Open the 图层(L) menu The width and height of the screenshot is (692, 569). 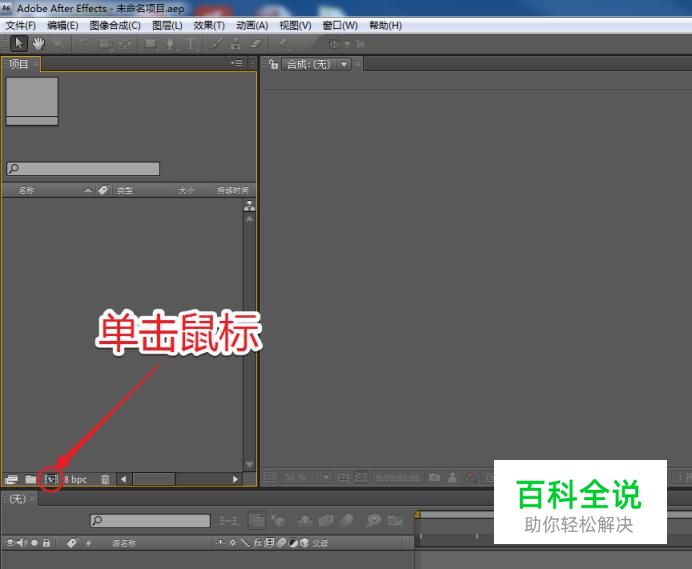(167, 26)
